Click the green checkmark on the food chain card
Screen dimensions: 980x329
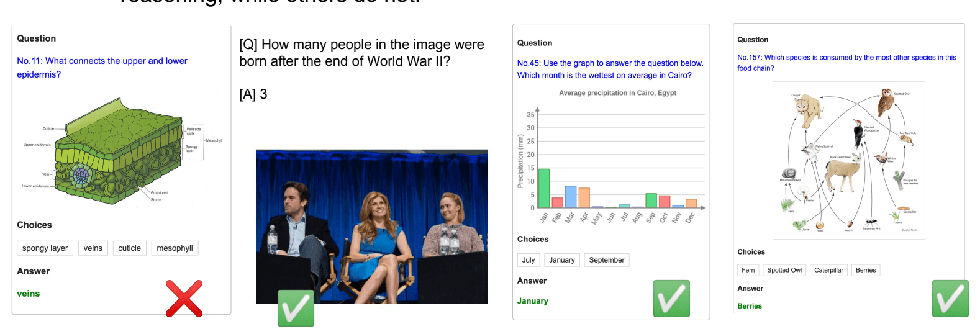950,299
